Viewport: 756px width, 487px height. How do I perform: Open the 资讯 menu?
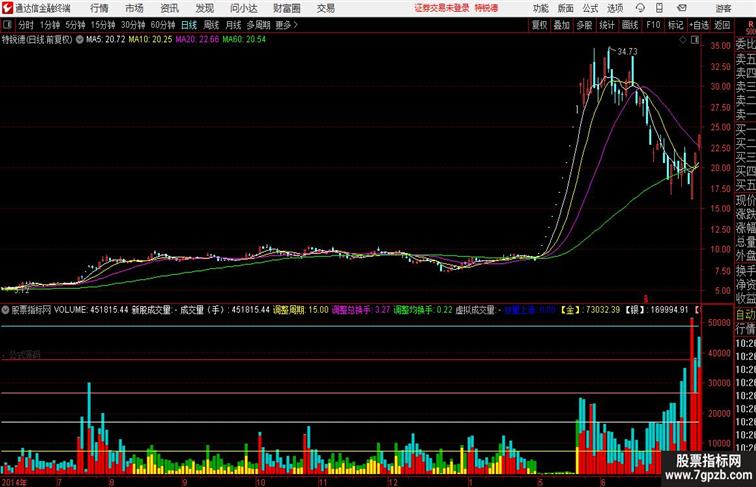(x=169, y=8)
